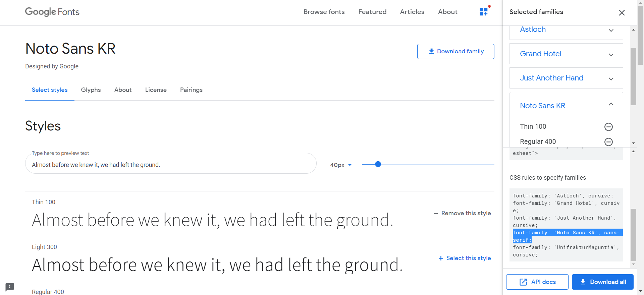Open the Noto Sans KR family link in panel
The image size is (644, 295).
point(542,106)
